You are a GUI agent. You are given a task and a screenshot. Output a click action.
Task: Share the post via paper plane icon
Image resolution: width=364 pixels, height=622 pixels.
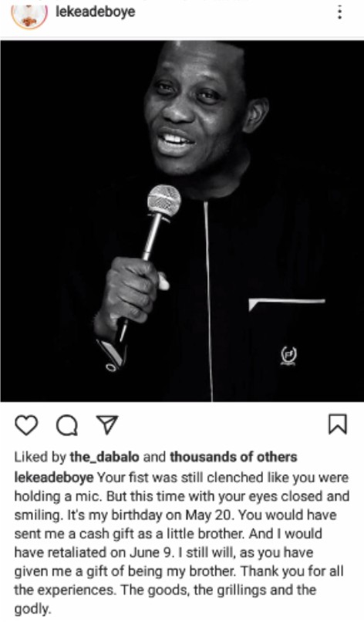[x=108, y=424]
